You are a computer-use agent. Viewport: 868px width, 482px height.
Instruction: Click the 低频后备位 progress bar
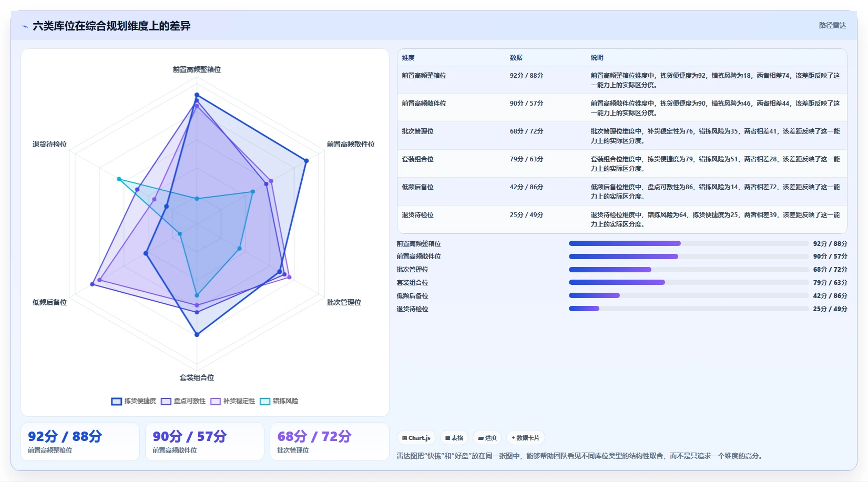point(689,295)
